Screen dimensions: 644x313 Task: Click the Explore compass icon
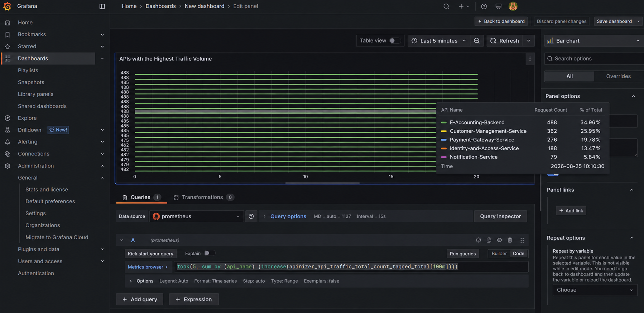click(x=8, y=118)
